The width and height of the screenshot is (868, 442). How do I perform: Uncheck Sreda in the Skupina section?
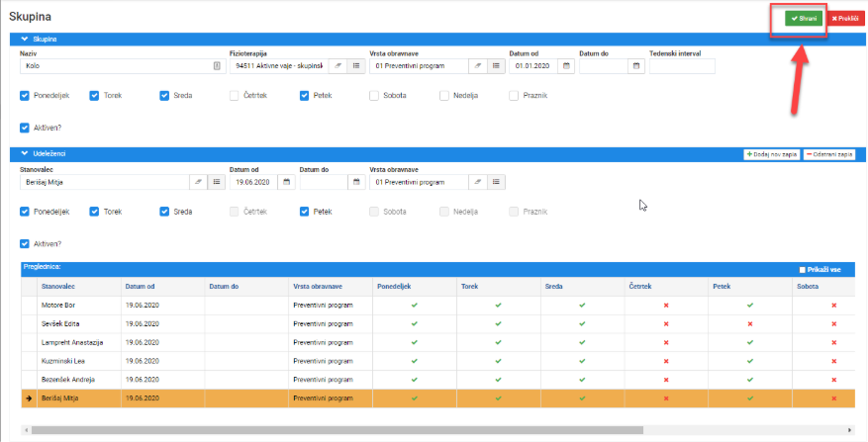point(164,96)
